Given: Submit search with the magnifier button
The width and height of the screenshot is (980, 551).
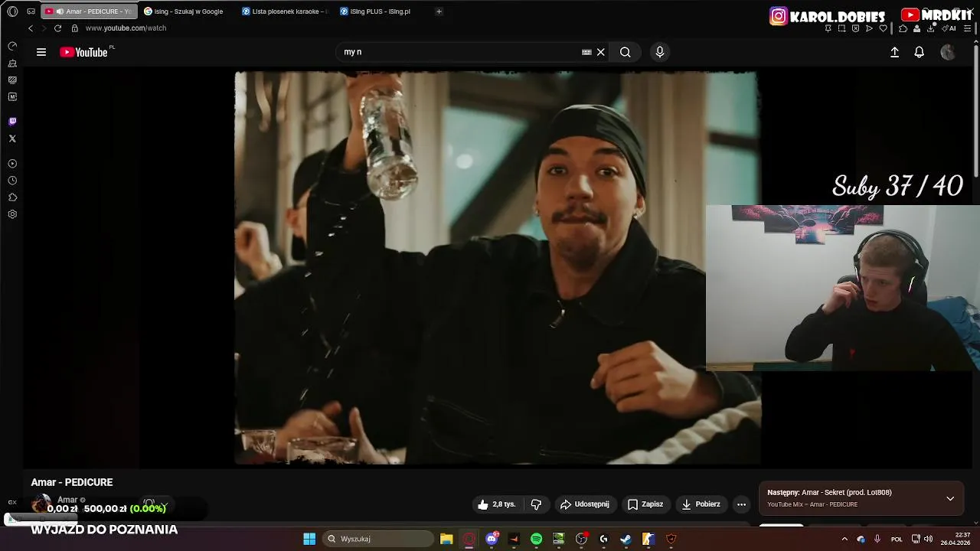Looking at the screenshot, I should point(626,52).
